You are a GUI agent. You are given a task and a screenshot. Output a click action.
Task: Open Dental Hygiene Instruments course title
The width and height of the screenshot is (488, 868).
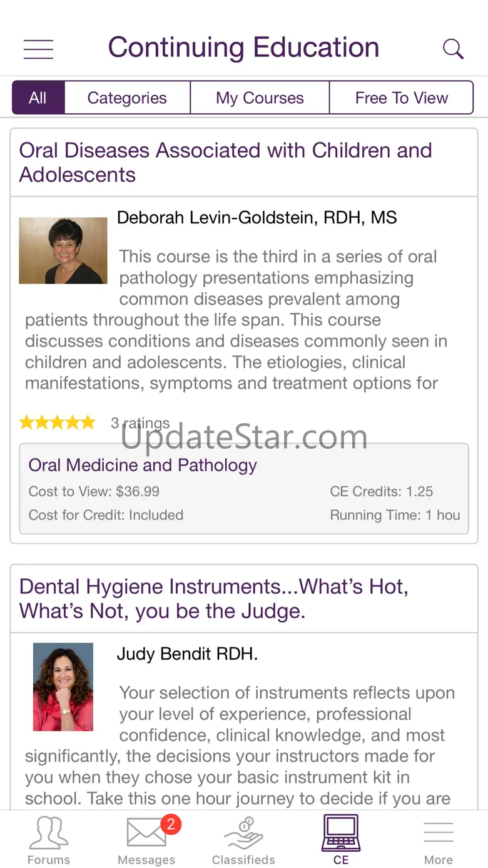pos(214,598)
